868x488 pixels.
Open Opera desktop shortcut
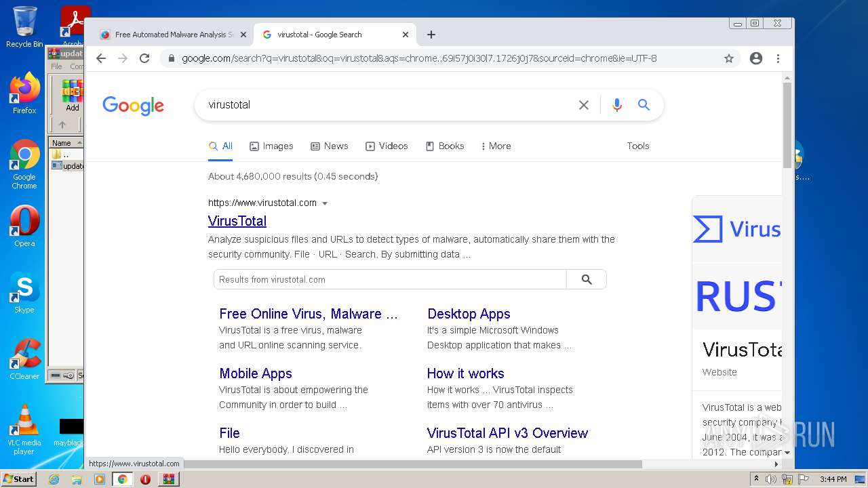point(24,226)
